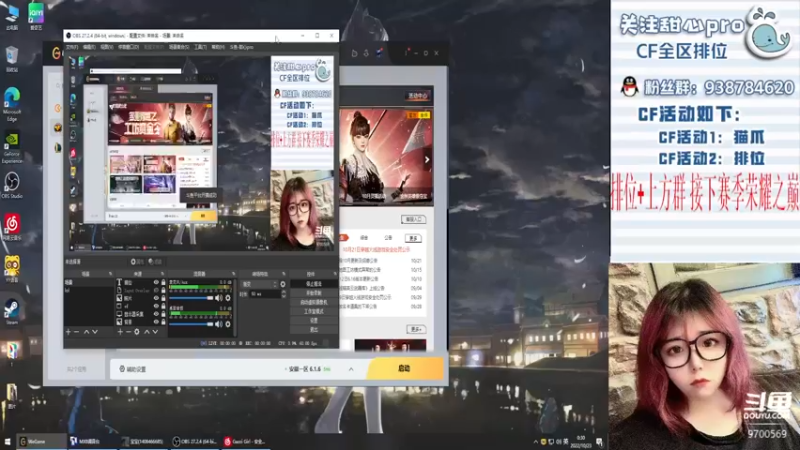
Task: Move selected source down in list
Action: (x=155, y=332)
